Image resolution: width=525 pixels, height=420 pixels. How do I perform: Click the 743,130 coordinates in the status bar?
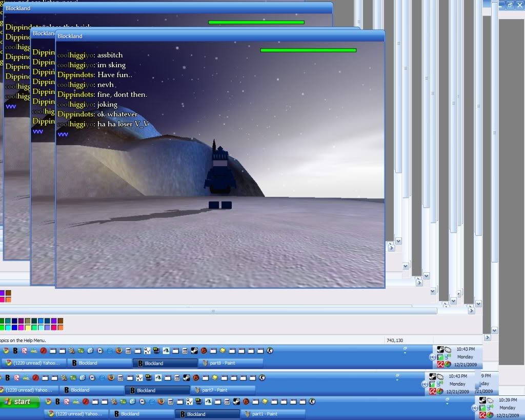[x=395, y=341]
